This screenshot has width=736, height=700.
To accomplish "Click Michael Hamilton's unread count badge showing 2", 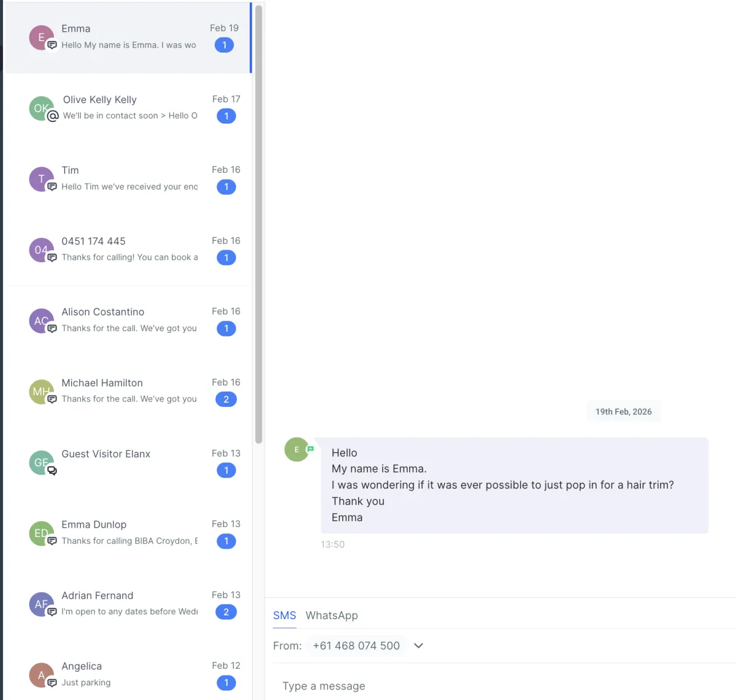I will click(226, 400).
